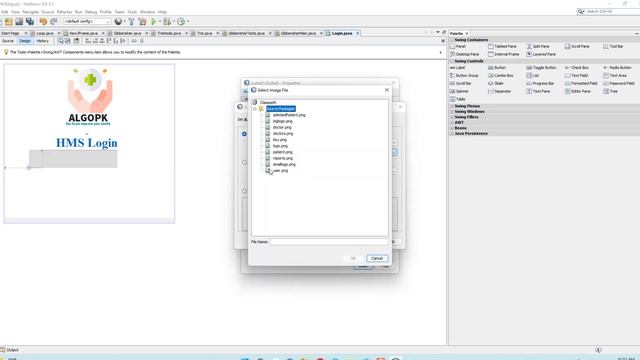Pick the Label control from the Palette
The width and height of the screenshot is (640, 360).
tap(458, 68)
